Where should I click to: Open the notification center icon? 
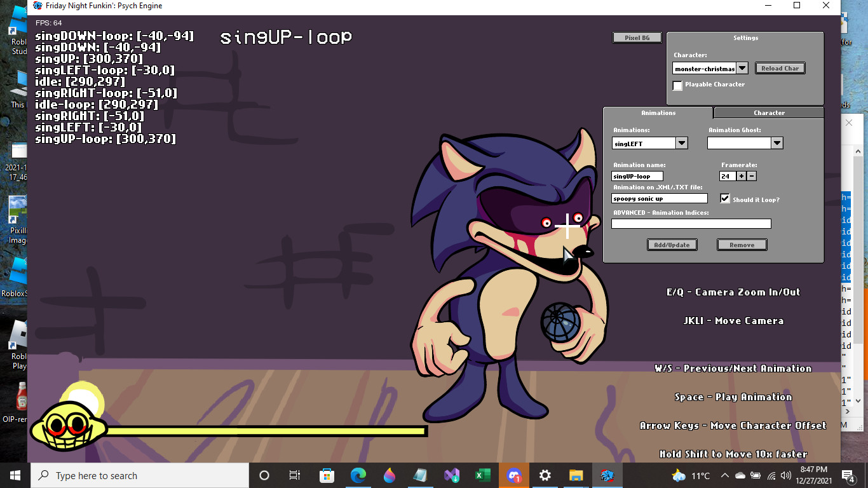848,475
